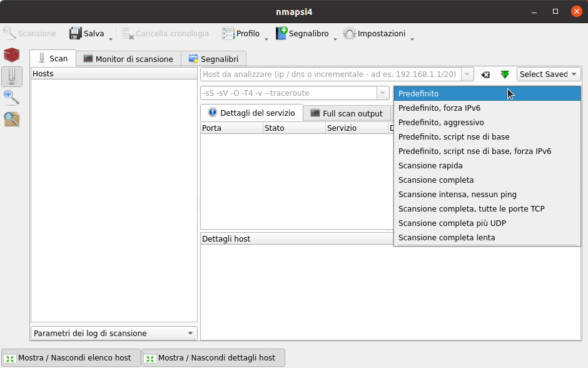This screenshot has height=368, width=588.
Task: Choose Scansione completa più UDP
Action: [487, 223]
